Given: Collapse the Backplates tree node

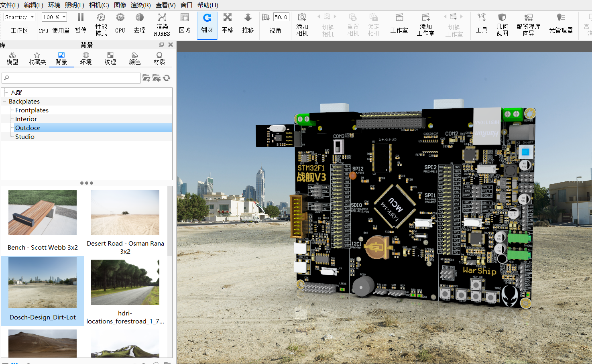Looking at the screenshot, I should pyautogui.click(x=4, y=102).
